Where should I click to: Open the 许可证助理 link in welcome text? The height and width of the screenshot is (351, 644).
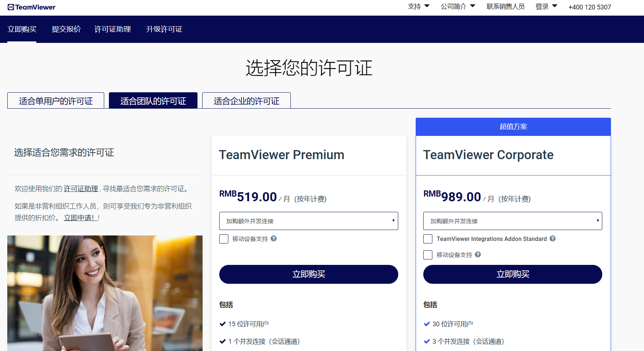point(81,189)
